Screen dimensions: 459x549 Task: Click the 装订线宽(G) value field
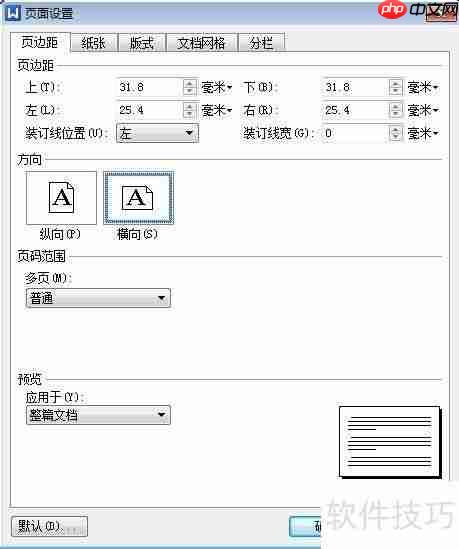(355, 133)
